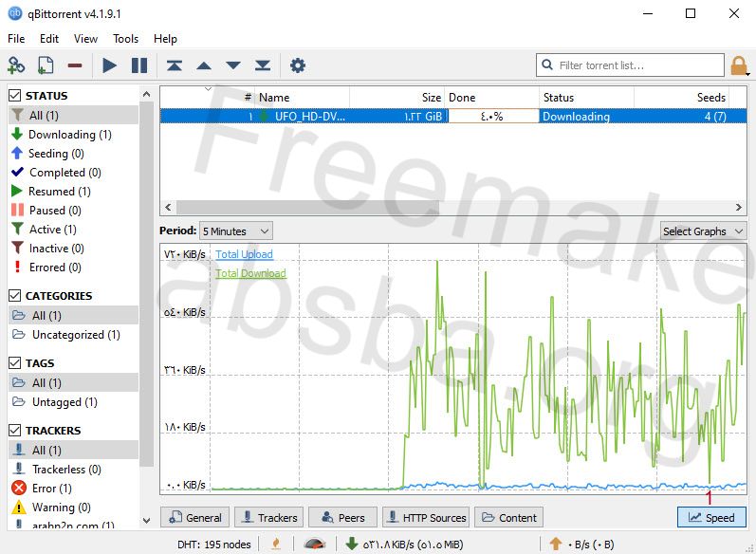756x554 pixels.
Task: Sort by the Seeds column header
Action: click(681, 98)
